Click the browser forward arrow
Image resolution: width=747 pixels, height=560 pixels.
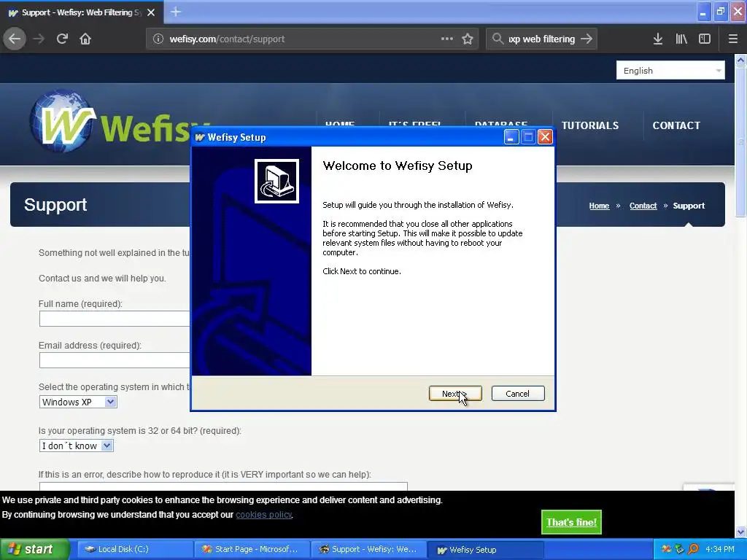click(39, 39)
